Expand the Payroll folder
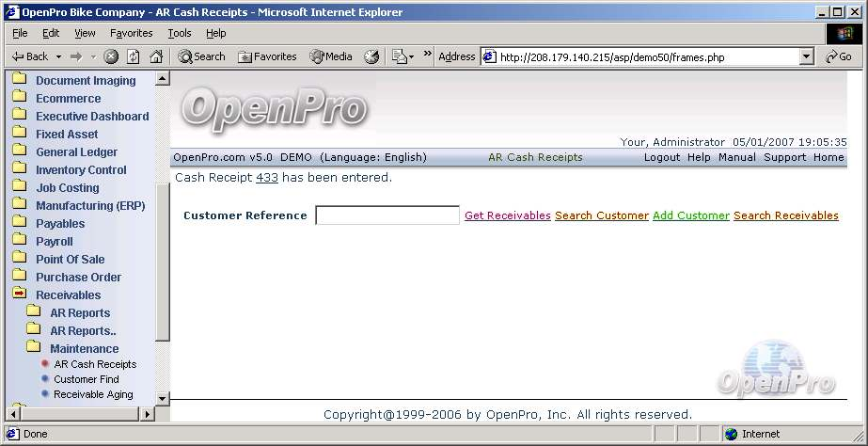868x446 pixels. (x=19, y=241)
